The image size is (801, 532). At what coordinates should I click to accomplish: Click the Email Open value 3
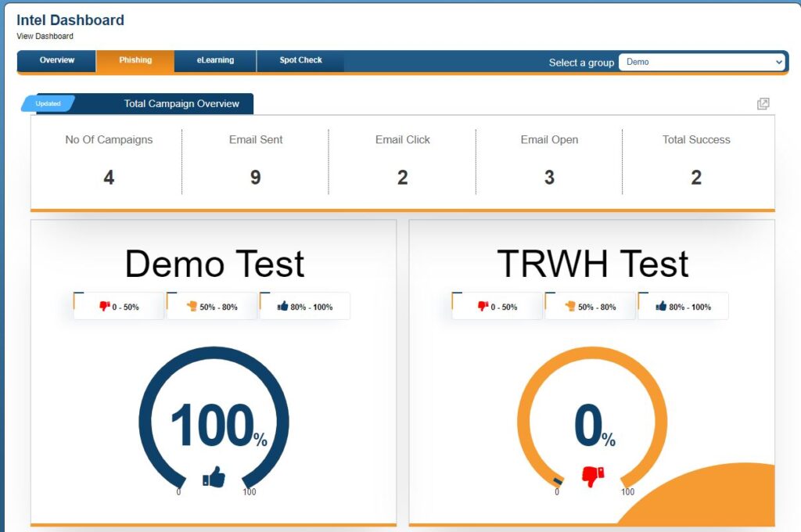click(549, 178)
